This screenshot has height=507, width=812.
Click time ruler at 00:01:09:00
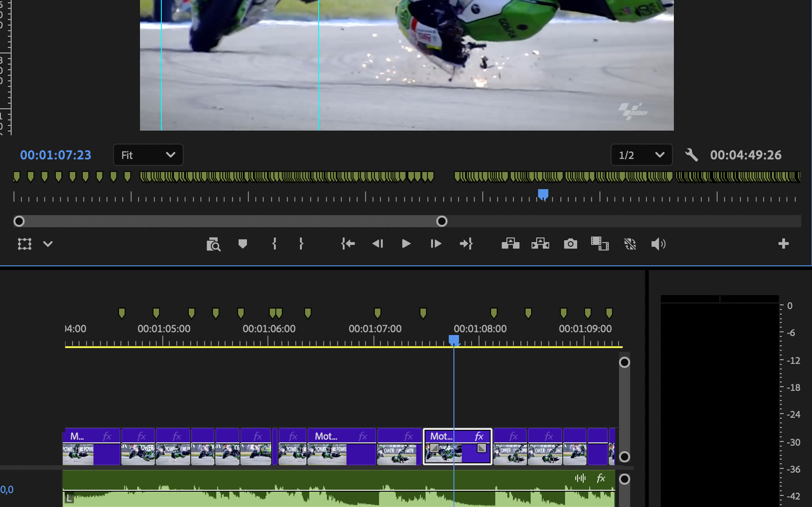(x=585, y=329)
